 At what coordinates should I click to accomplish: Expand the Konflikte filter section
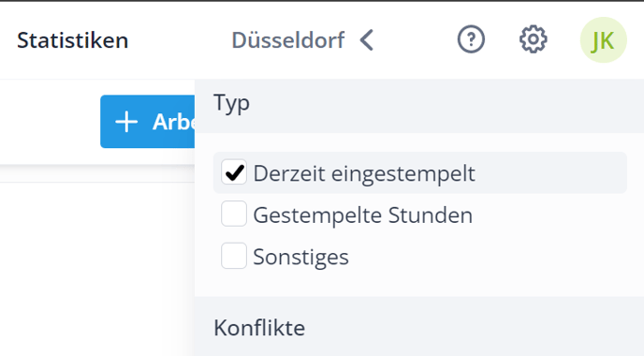[x=419, y=326]
